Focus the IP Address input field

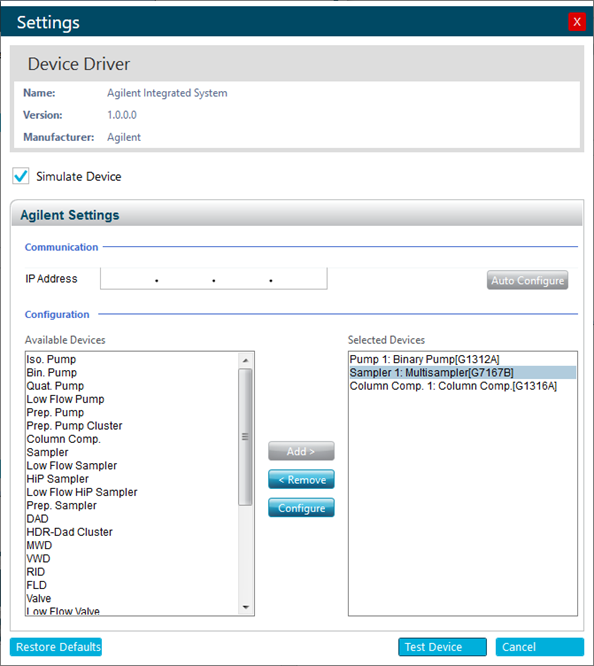pos(214,279)
